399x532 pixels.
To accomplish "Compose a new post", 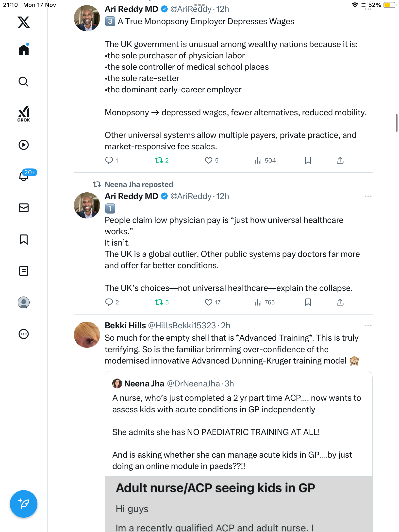I will click(x=24, y=504).
